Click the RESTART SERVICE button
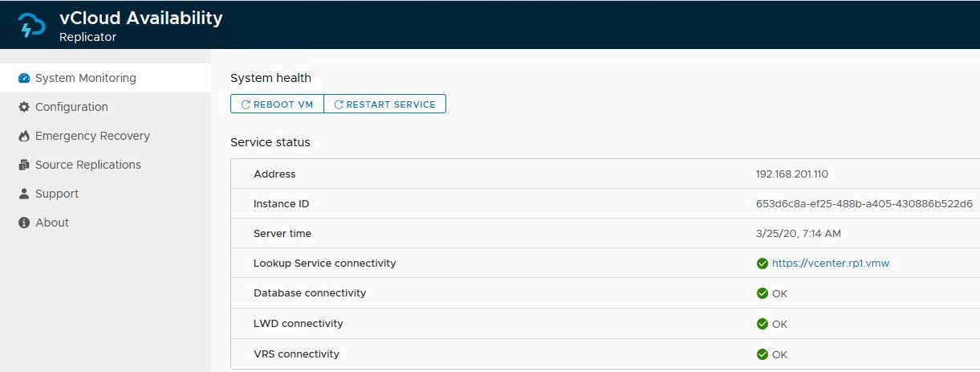Screen dimensions: 980x372 click(x=384, y=104)
